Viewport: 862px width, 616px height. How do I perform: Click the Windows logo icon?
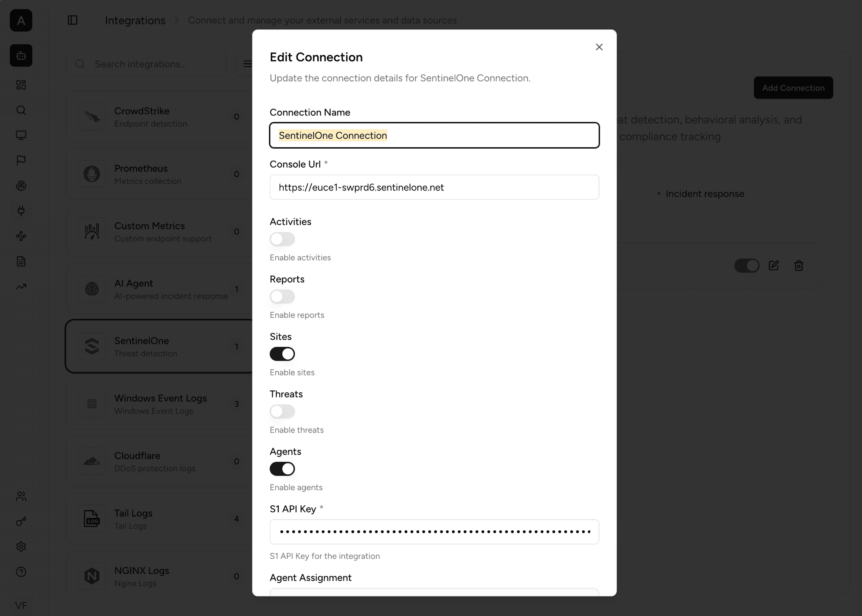pos(92,404)
